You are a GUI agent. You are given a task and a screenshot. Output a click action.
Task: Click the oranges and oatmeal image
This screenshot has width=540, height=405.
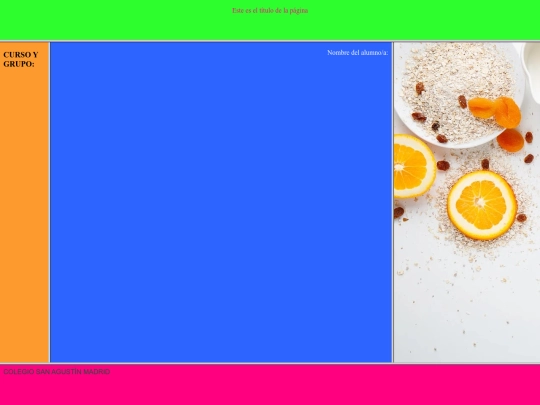tap(467, 202)
